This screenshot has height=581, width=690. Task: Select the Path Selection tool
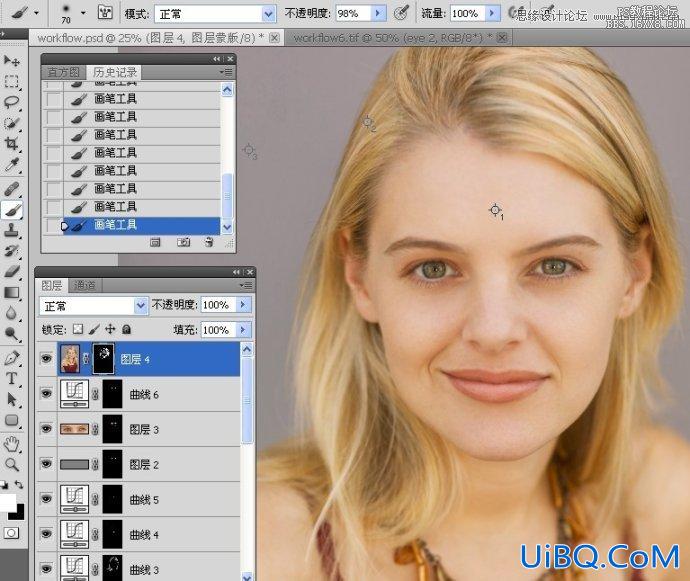click(x=11, y=399)
